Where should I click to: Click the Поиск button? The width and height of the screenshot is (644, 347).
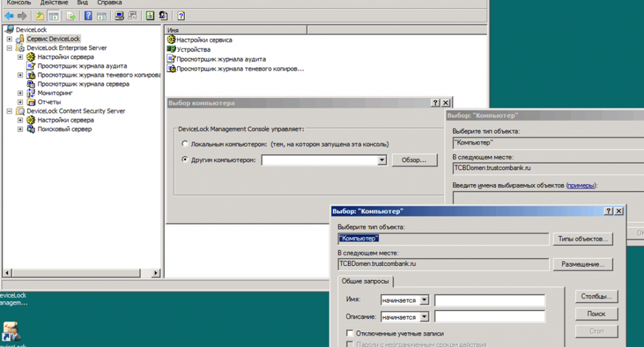click(596, 314)
